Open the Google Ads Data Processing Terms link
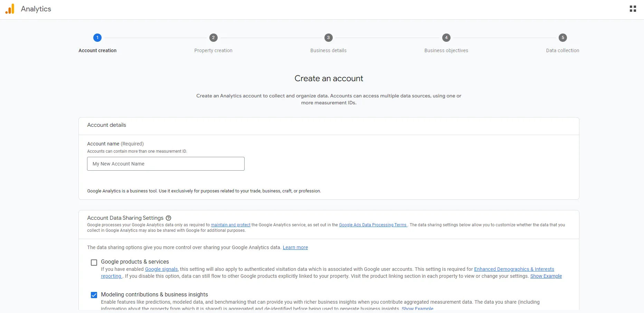 click(x=373, y=225)
